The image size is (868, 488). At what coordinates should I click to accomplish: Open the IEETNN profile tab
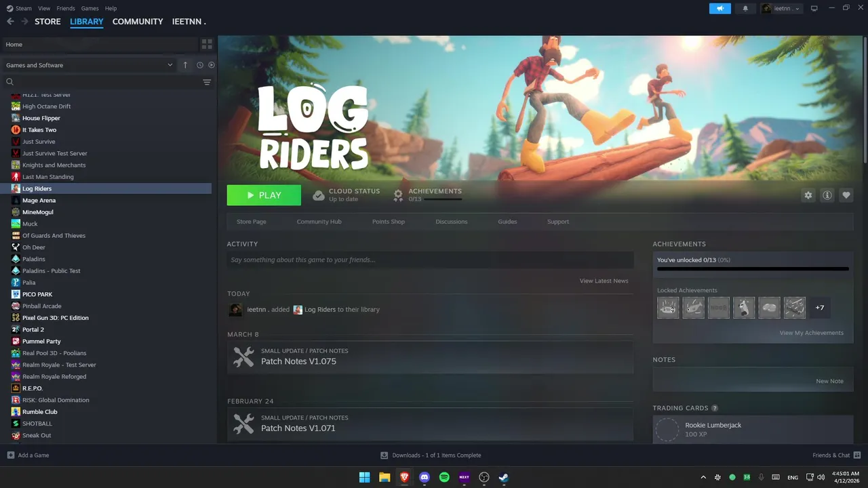189,22
